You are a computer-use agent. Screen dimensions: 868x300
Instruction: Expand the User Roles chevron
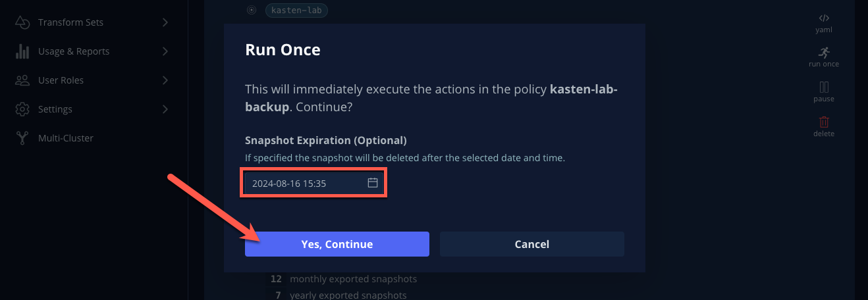[x=165, y=80]
